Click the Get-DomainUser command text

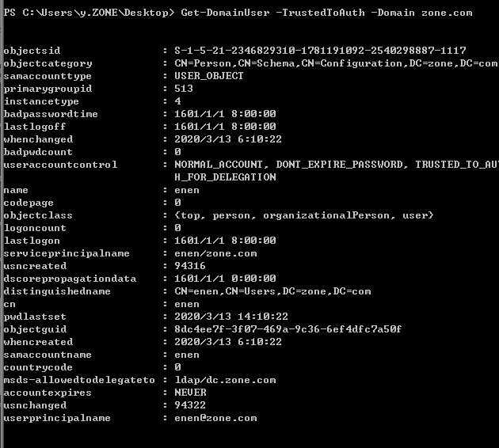click(x=241, y=13)
